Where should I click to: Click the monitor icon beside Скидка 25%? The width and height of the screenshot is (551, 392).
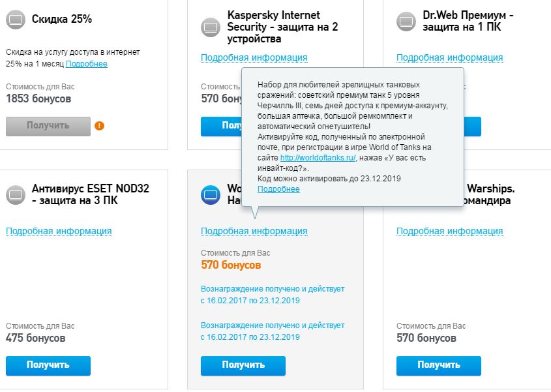(15, 20)
